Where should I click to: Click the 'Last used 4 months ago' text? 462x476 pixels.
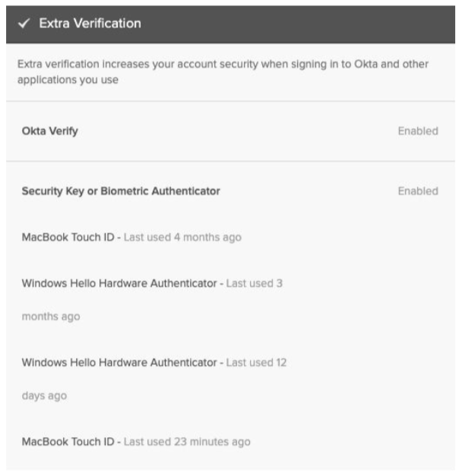pos(182,237)
